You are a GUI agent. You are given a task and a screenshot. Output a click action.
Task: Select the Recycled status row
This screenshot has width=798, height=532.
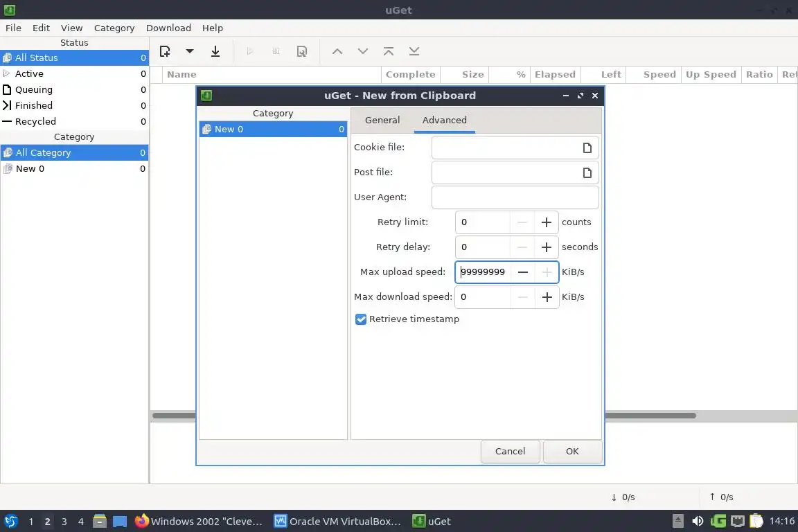74,122
